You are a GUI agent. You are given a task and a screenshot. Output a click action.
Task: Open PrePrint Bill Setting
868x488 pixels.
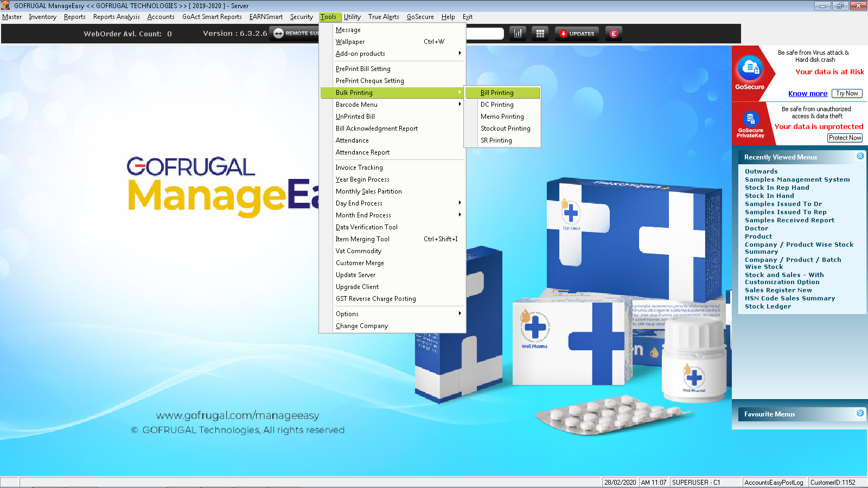(393, 69)
